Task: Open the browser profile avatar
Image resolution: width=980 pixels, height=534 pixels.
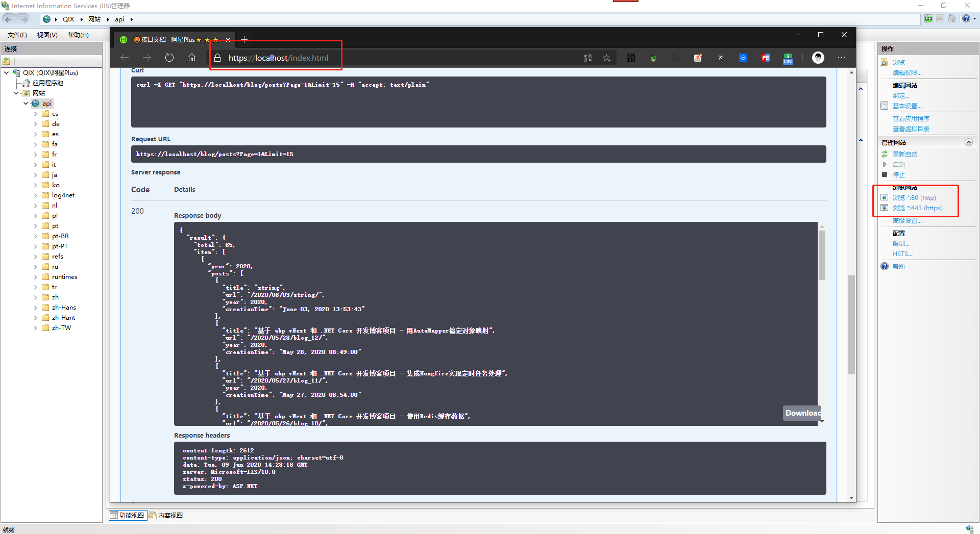Action: pyautogui.click(x=818, y=58)
